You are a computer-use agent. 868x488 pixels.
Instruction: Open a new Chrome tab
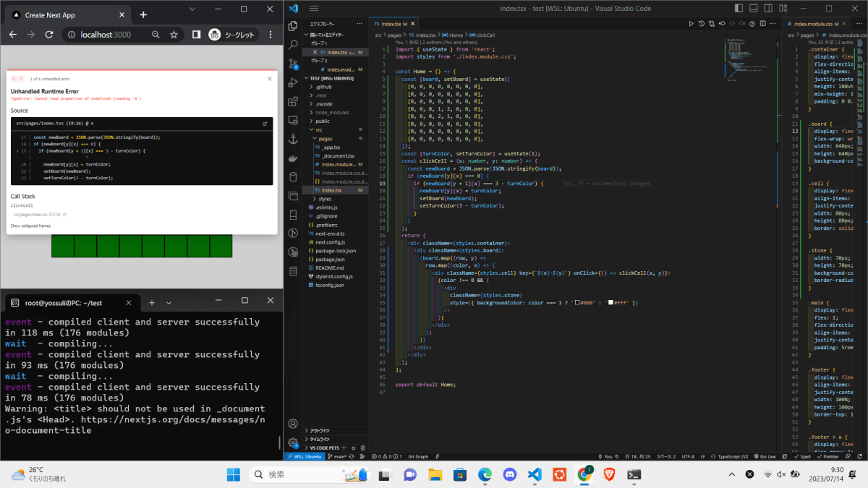coord(143,14)
